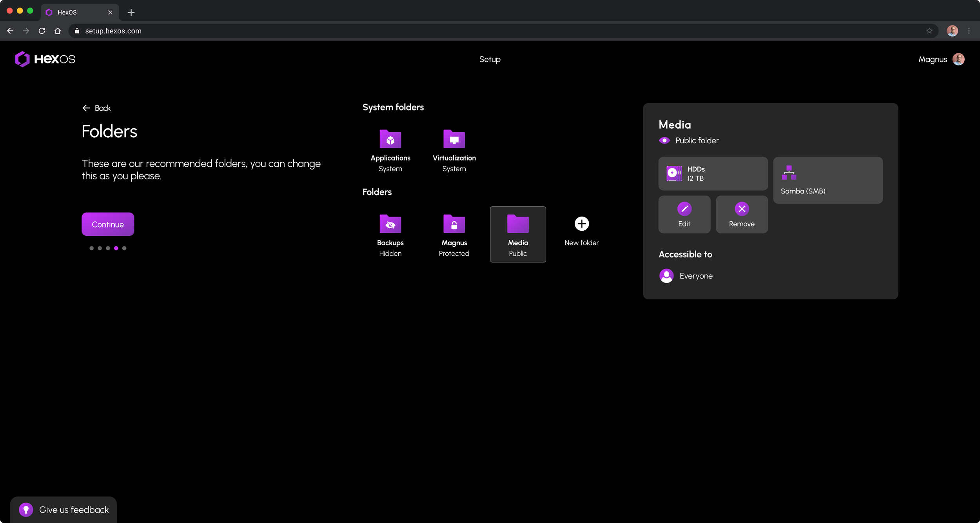
Task: Close the HexOS browser tab
Action: pyautogui.click(x=110, y=13)
